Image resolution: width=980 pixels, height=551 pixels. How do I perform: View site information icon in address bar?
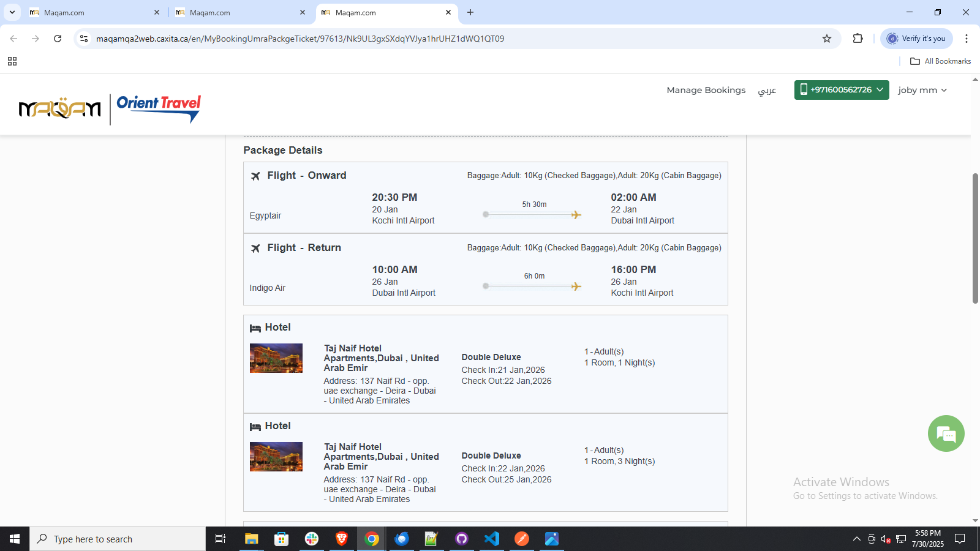pyautogui.click(x=84, y=39)
